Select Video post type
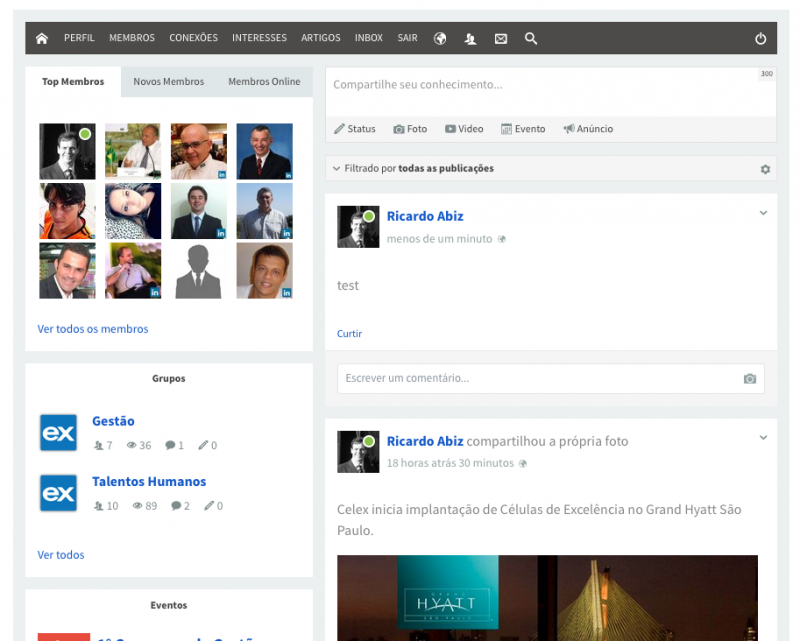Image resolution: width=800 pixels, height=641 pixels. pos(464,129)
